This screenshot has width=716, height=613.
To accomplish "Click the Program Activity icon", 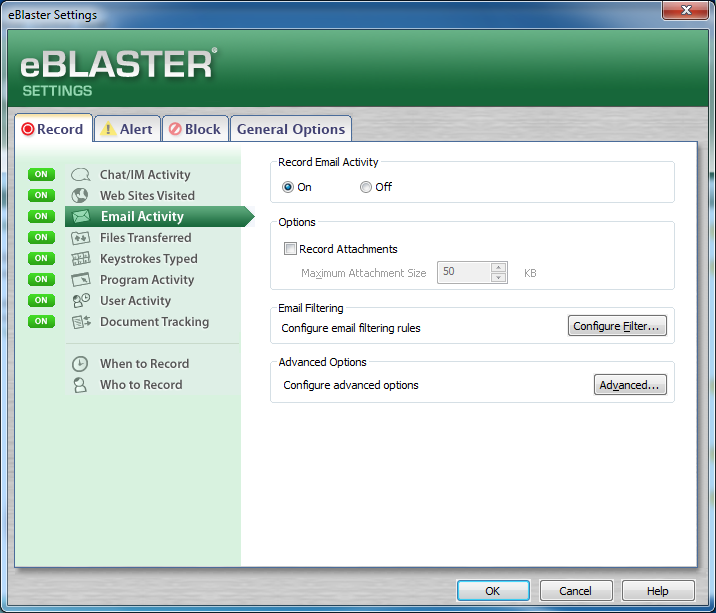I will (x=81, y=280).
